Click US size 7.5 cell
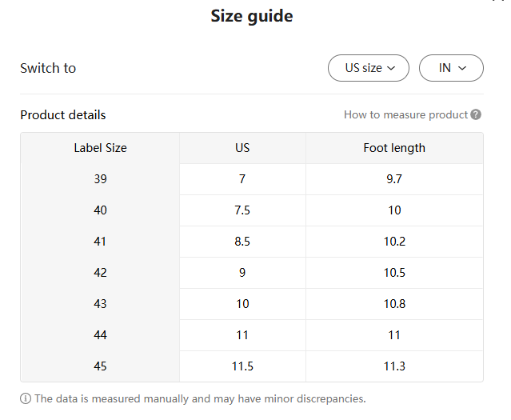Viewport: 511px width, 420px height. (x=242, y=210)
